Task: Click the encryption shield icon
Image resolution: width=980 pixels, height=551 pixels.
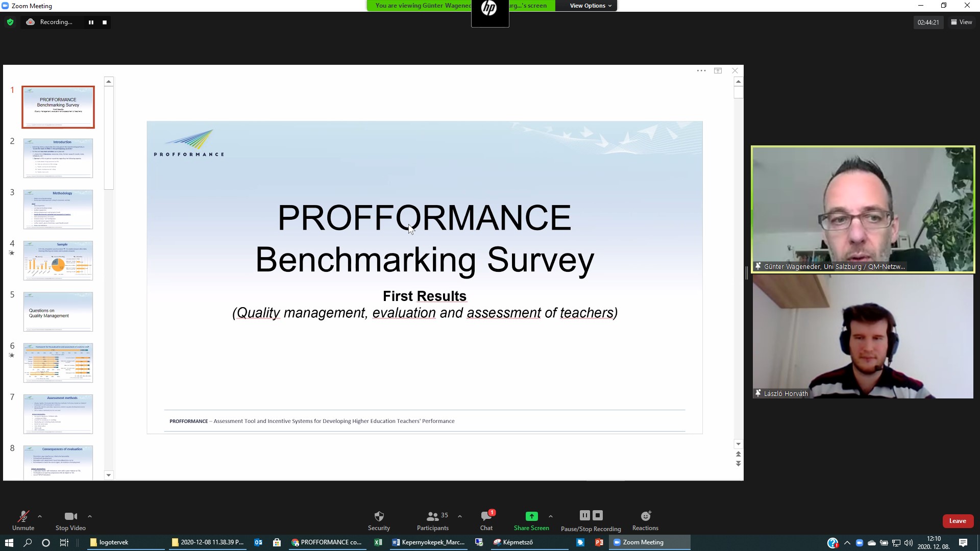Action: pyautogui.click(x=10, y=22)
